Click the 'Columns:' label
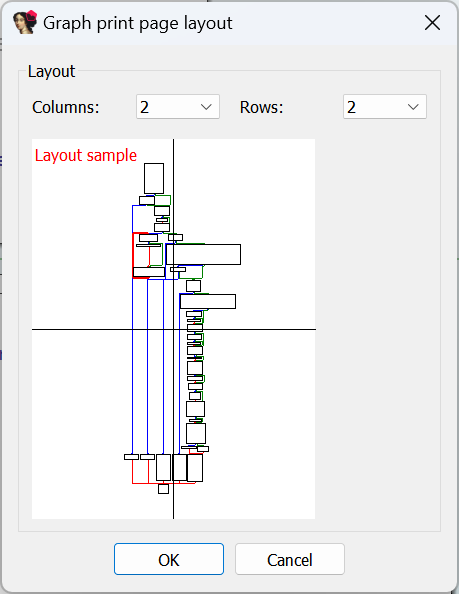This screenshot has height=594, width=459. coord(66,107)
